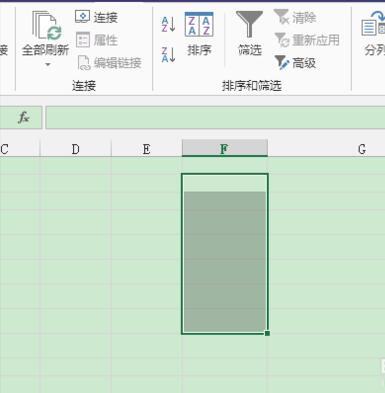The image size is (385, 393).
Task: Clear filter using 清除
Action: tap(295, 17)
